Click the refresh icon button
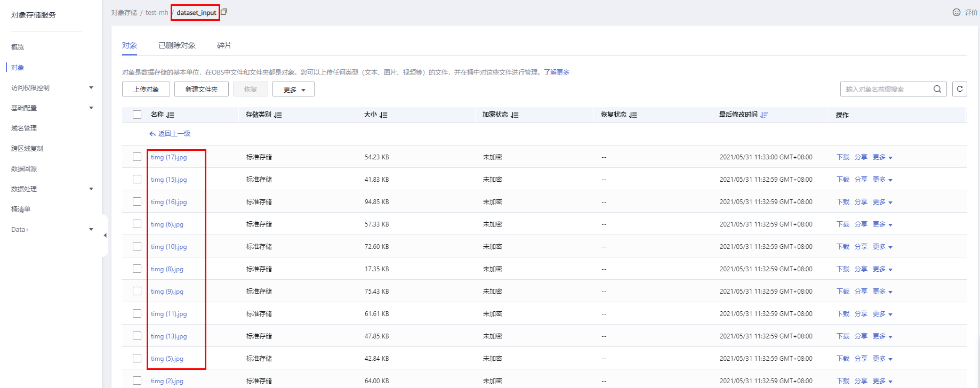 tap(959, 89)
